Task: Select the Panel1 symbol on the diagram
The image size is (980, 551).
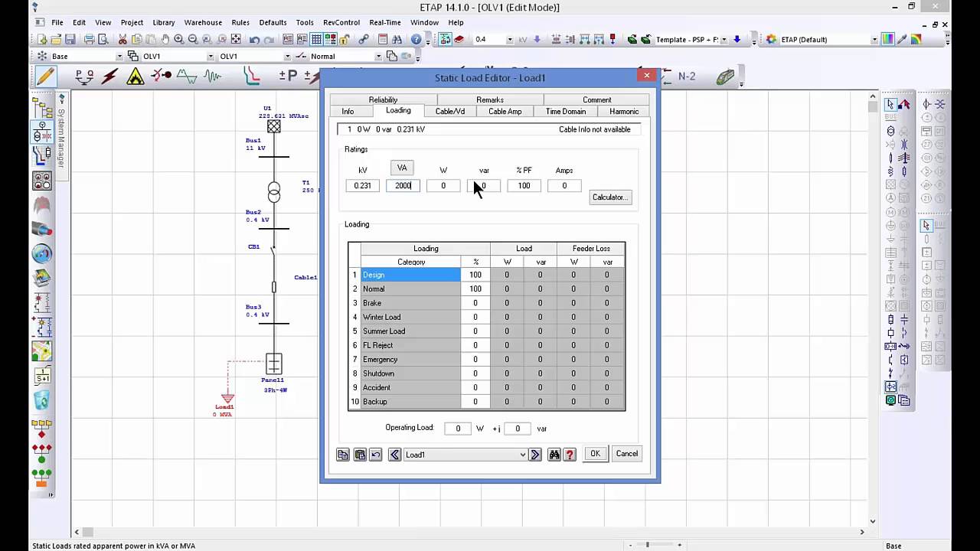Action: [x=273, y=364]
